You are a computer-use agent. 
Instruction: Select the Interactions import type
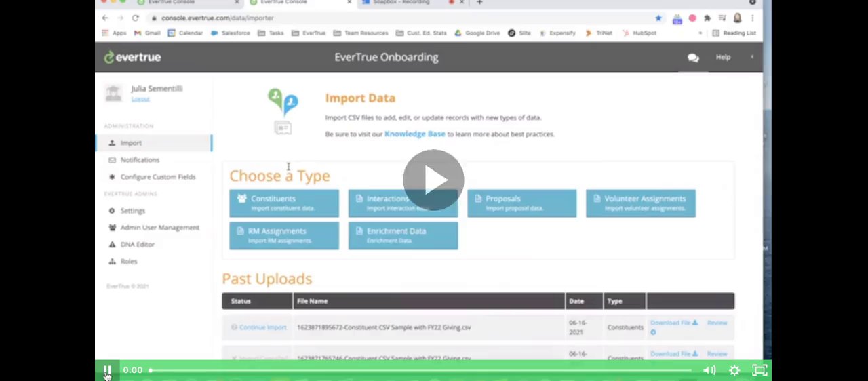coord(403,203)
